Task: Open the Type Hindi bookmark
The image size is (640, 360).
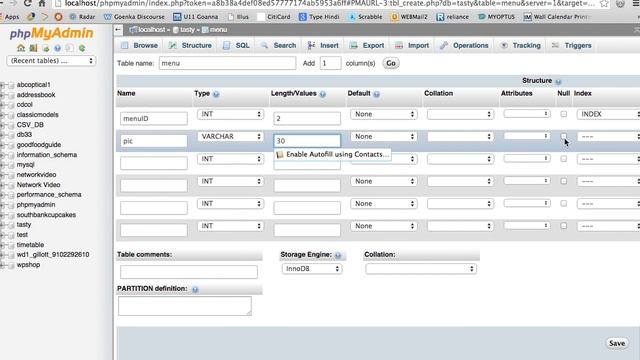Action: [319, 17]
